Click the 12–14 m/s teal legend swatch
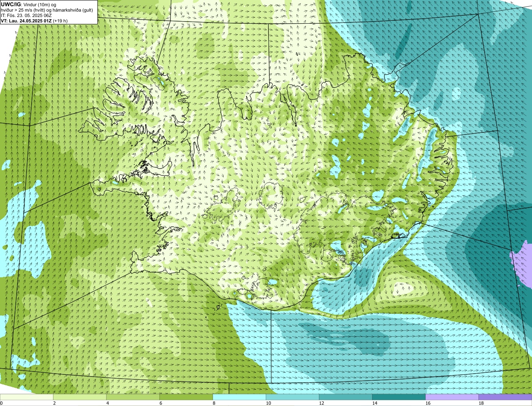The image size is (532, 406). pos(346,397)
